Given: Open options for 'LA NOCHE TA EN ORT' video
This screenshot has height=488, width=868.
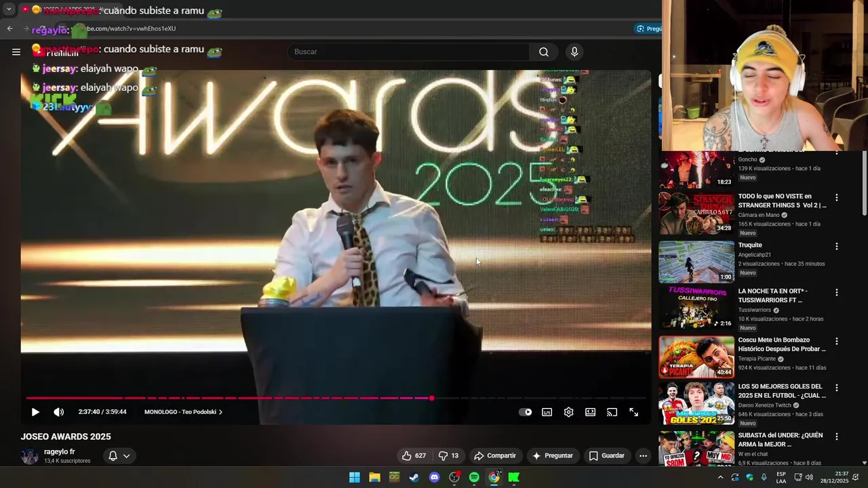Looking at the screenshot, I should click(x=836, y=293).
